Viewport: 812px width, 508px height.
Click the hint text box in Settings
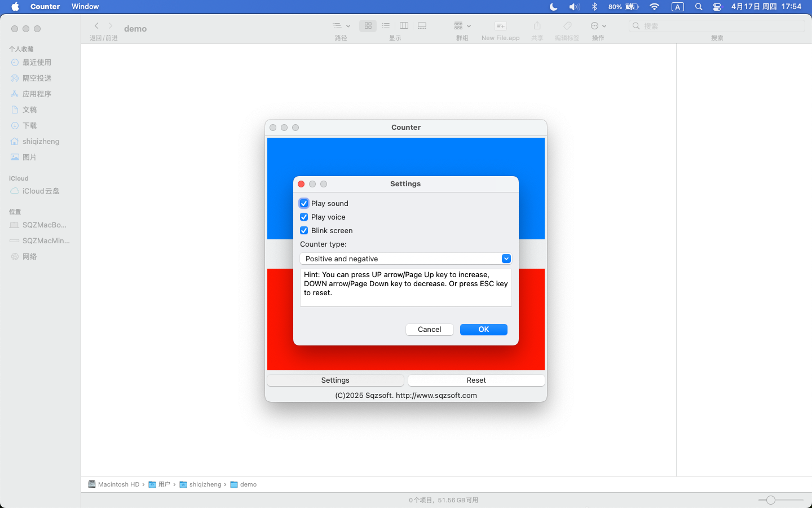click(406, 288)
